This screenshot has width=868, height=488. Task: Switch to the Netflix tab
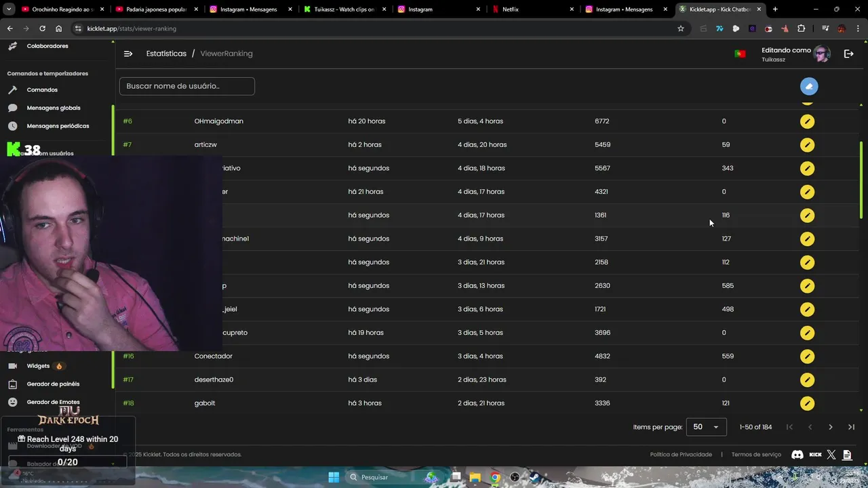click(533, 9)
